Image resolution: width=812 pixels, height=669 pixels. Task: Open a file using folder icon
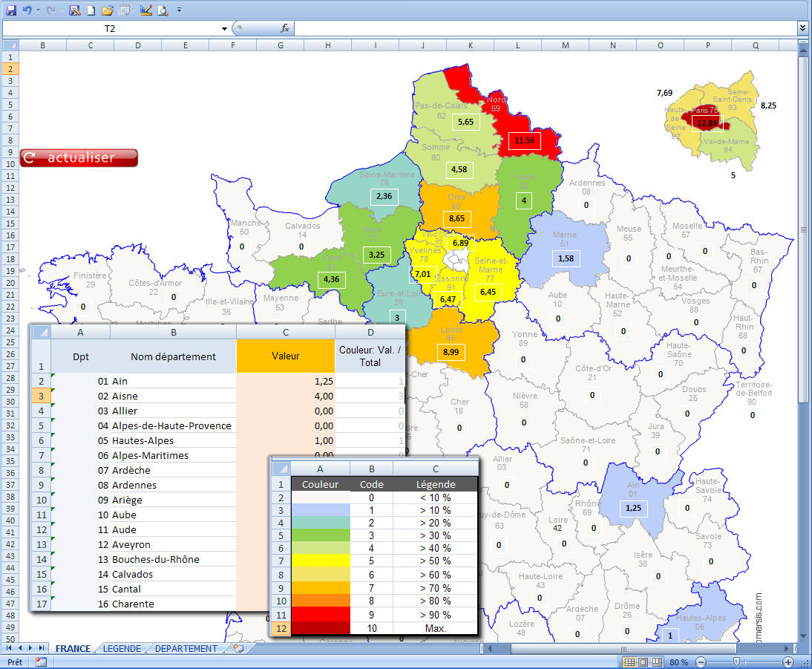(x=107, y=10)
